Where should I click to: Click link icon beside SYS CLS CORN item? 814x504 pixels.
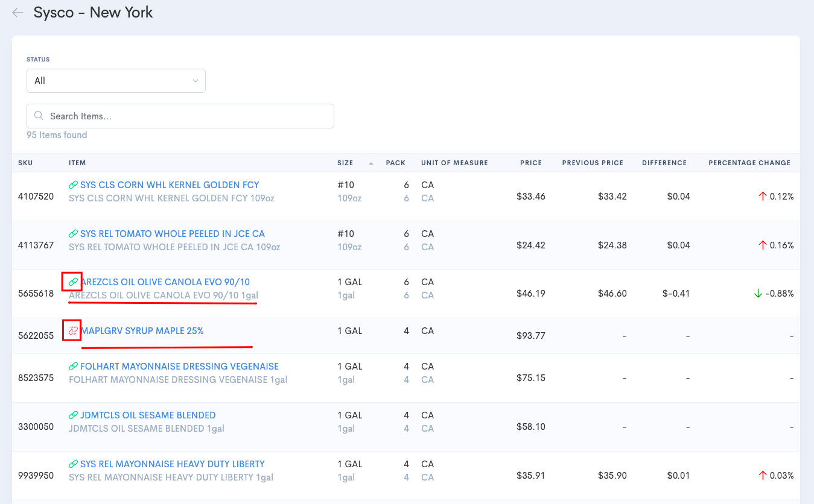point(73,185)
